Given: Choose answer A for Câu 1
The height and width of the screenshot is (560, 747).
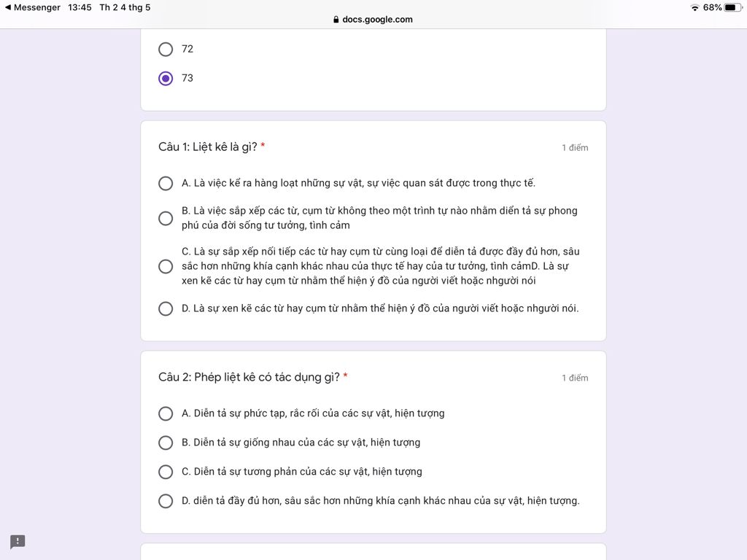Looking at the screenshot, I should (x=166, y=183).
